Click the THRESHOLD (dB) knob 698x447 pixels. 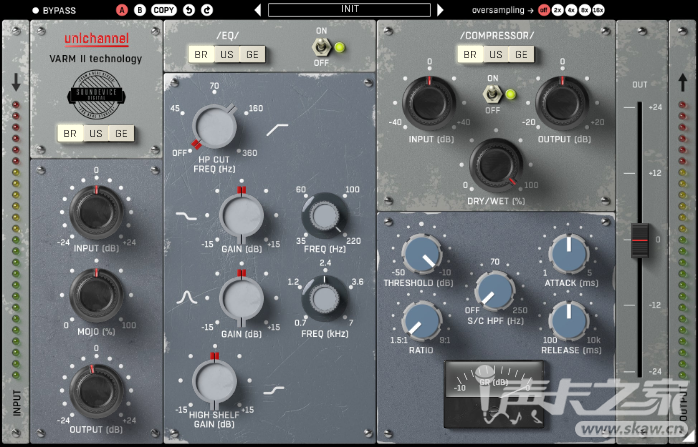pos(422,253)
